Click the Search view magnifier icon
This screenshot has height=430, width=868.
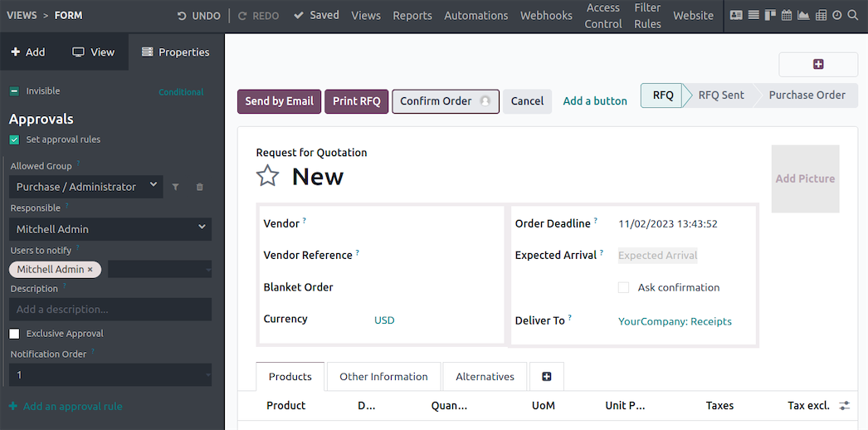(x=853, y=16)
